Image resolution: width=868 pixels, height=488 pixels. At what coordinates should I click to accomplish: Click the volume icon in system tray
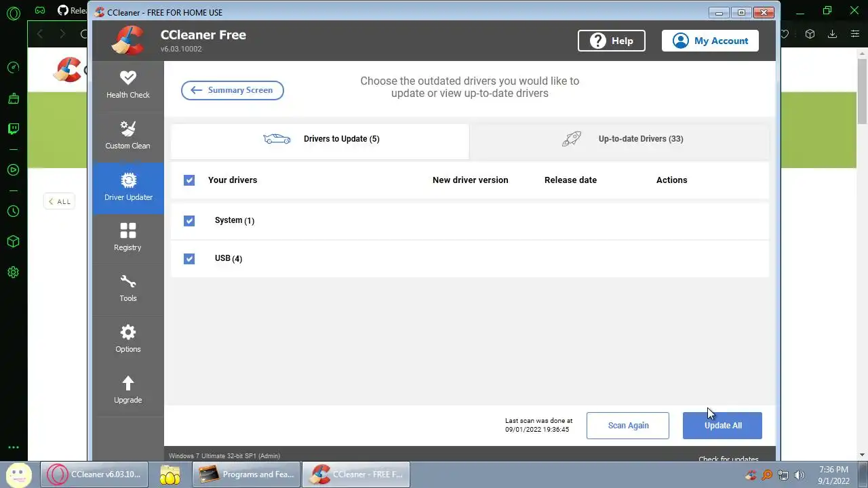[x=800, y=475]
